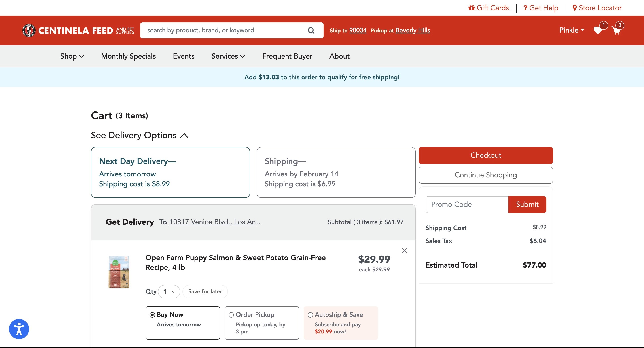Click the accessibility widget button
The height and width of the screenshot is (348, 644).
(x=19, y=329)
